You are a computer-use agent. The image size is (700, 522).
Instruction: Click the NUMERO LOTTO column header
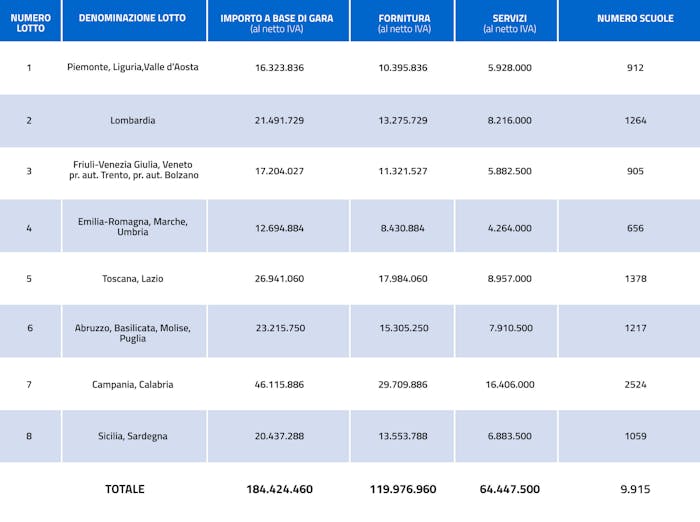pos(29,22)
